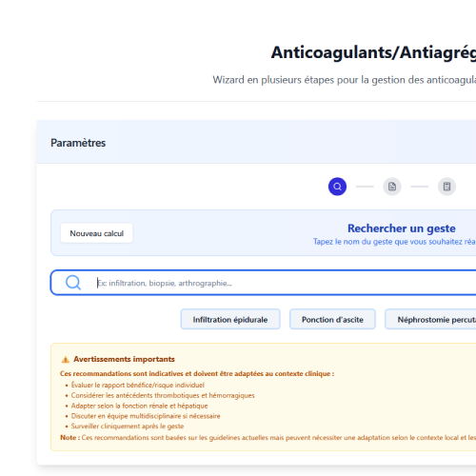This screenshot has width=476, height=476.
Task: Click the Anticoagulants/Antiagrégants page title
Action: [373, 52]
